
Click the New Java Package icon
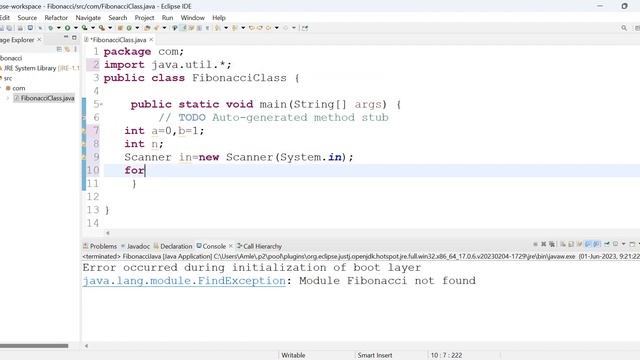[x=120, y=28]
